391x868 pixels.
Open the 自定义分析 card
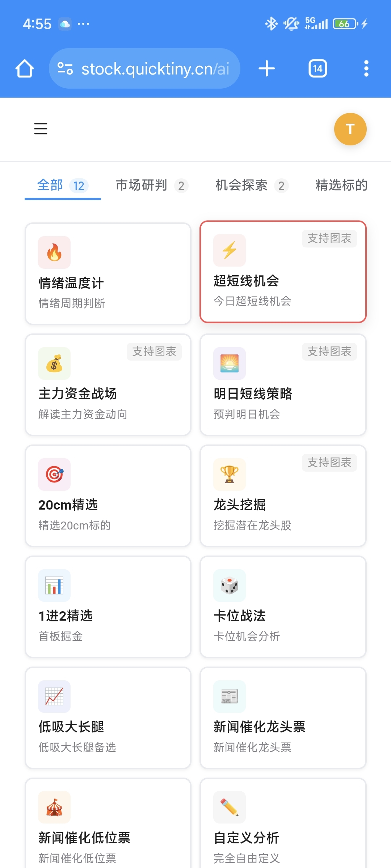(x=283, y=823)
